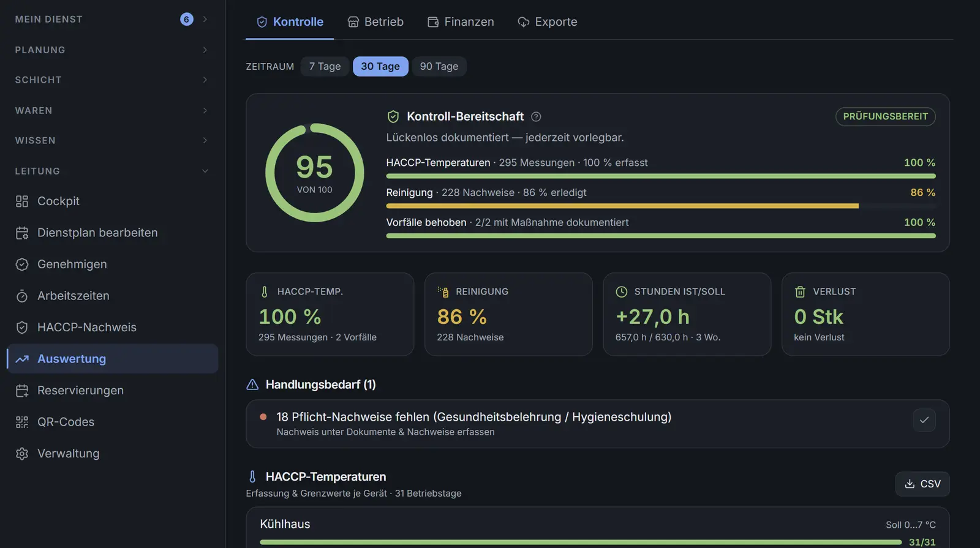The width and height of the screenshot is (980, 548).
Task: Click the Reservierungen calendar icon
Action: pyautogui.click(x=22, y=391)
